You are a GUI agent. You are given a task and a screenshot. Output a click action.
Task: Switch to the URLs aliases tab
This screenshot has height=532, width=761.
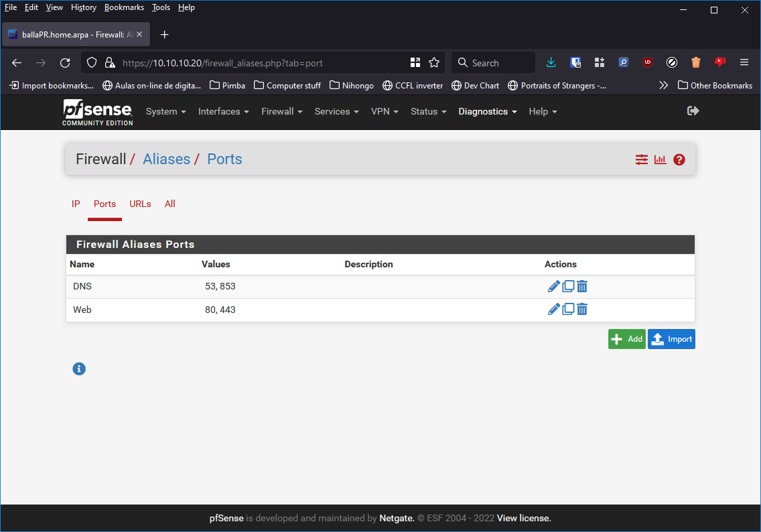pos(140,204)
